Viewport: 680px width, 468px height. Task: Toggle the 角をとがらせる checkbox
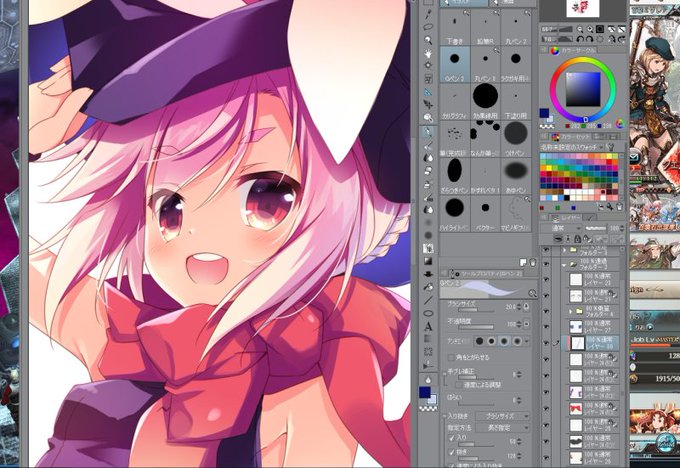pyautogui.click(x=451, y=357)
